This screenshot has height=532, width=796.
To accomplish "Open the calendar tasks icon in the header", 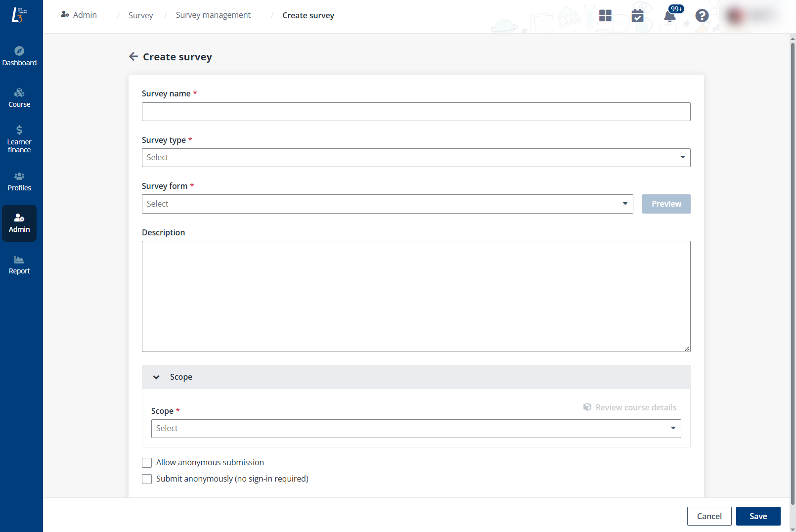I will [x=637, y=16].
